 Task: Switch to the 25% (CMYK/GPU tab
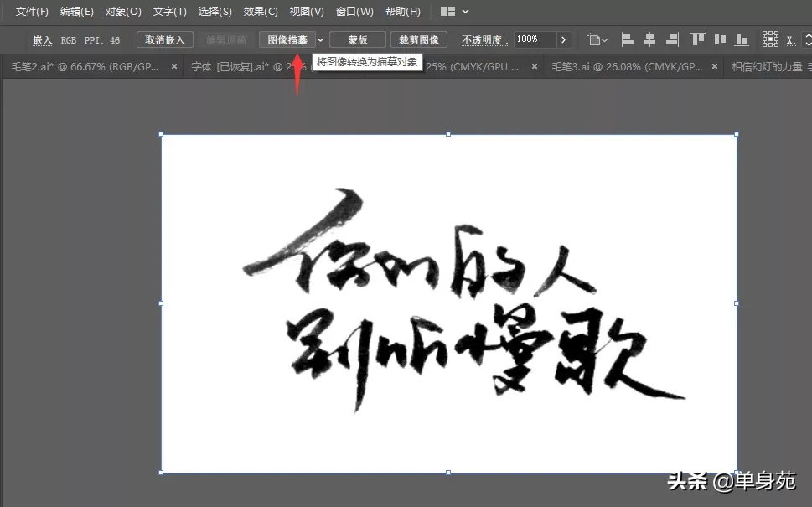point(473,67)
